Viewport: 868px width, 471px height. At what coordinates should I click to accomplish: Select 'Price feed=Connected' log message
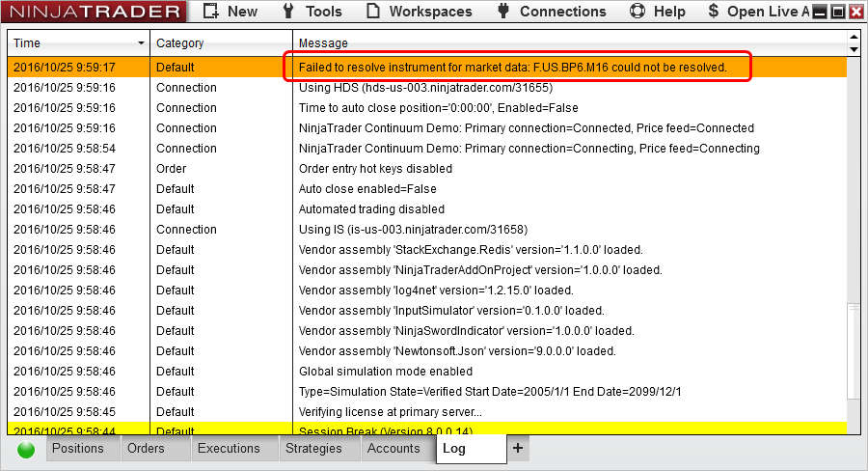coord(526,128)
